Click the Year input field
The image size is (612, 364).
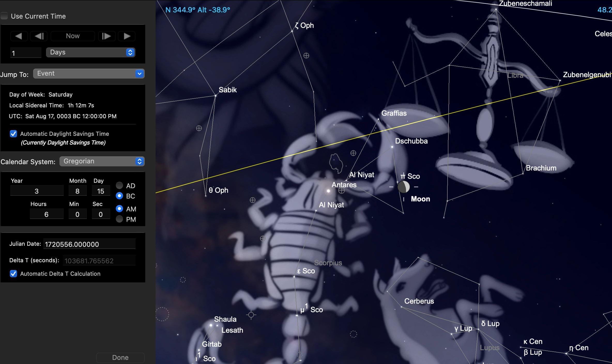(37, 191)
